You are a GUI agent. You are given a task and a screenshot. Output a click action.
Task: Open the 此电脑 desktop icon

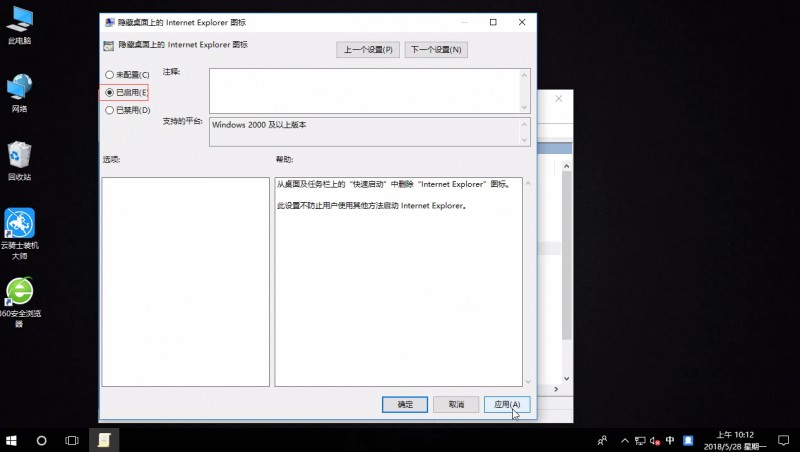click(x=19, y=24)
